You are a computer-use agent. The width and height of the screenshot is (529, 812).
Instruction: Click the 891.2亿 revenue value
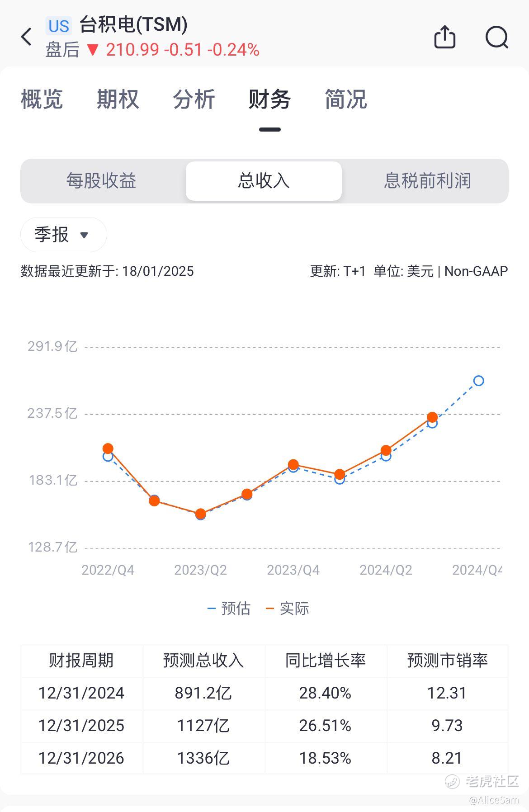coord(203,693)
